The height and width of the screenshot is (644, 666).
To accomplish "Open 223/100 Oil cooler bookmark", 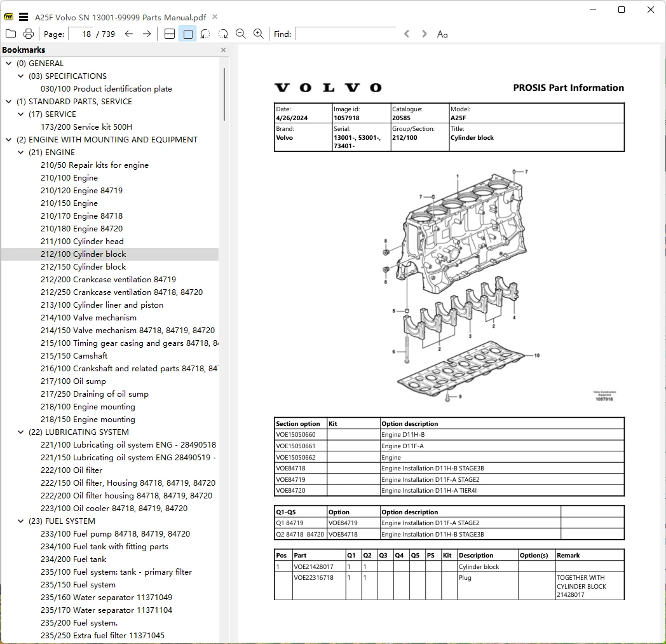I will 114,509.
